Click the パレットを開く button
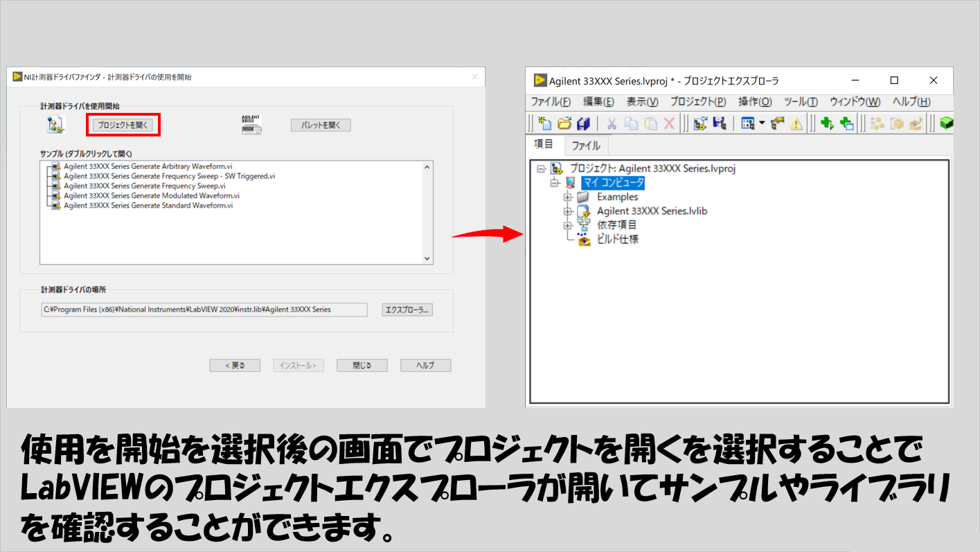 point(321,125)
